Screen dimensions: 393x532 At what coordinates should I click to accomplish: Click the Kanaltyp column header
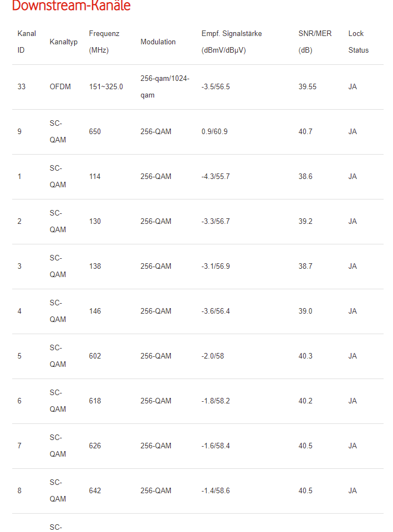[64, 42]
